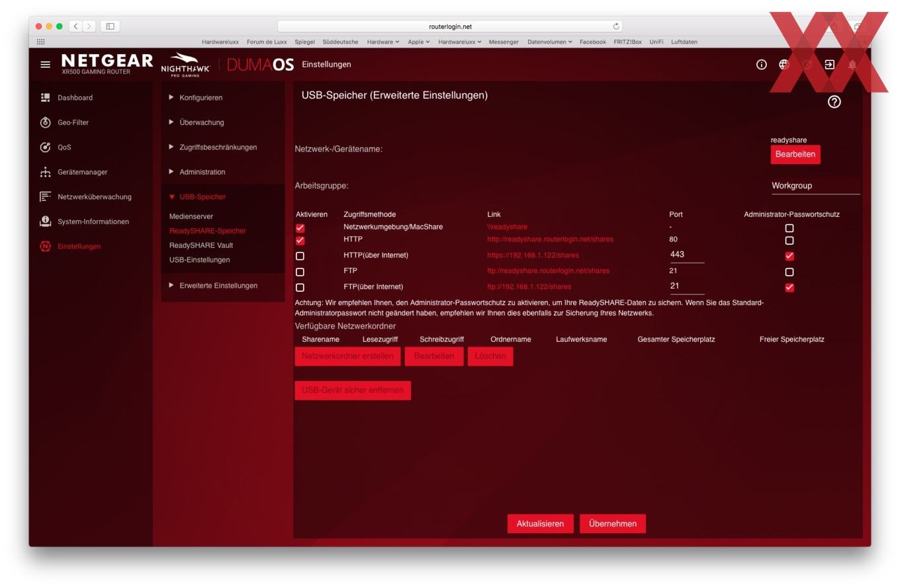Screen dimensions: 900x588
Task: Open the info icon in the header
Action: tap(762, 64)
